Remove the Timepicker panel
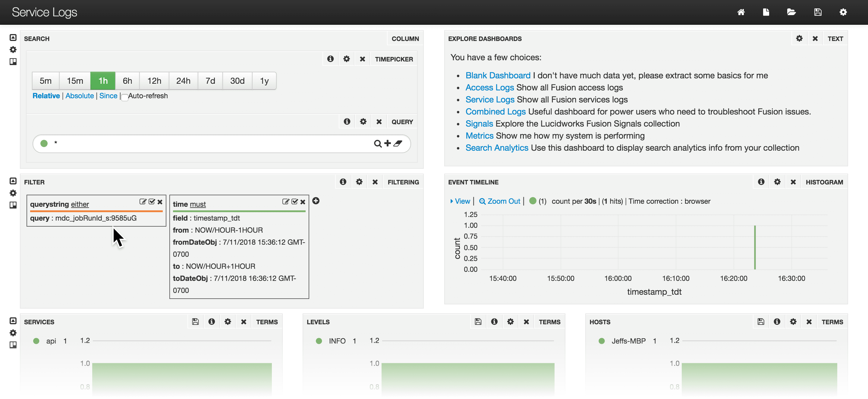The image size is (868, 399). tap(362, 59)
